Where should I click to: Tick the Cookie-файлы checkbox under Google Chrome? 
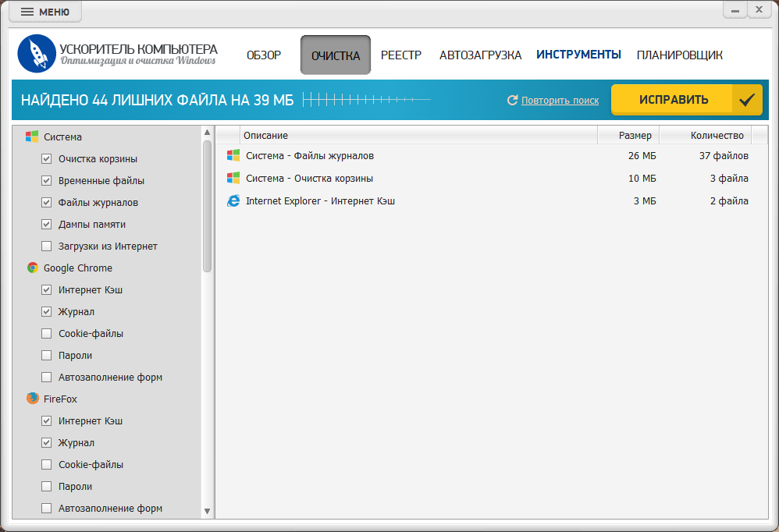[x=46, y=334]
